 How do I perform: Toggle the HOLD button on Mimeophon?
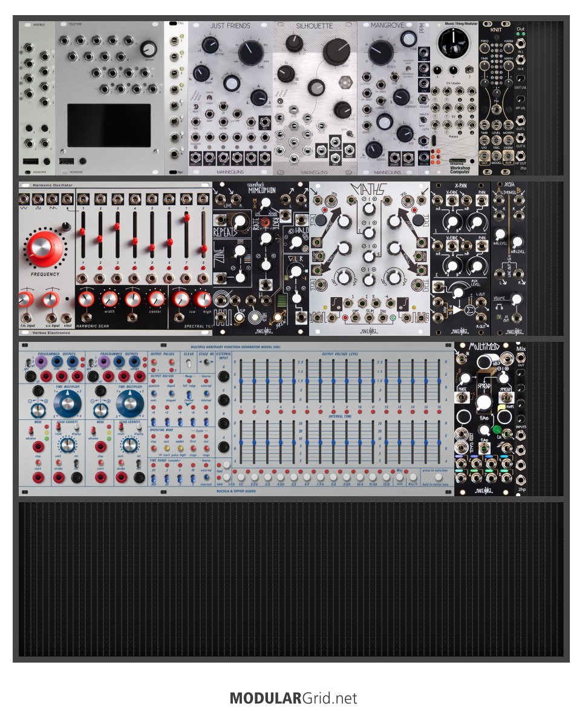point(255,316)
